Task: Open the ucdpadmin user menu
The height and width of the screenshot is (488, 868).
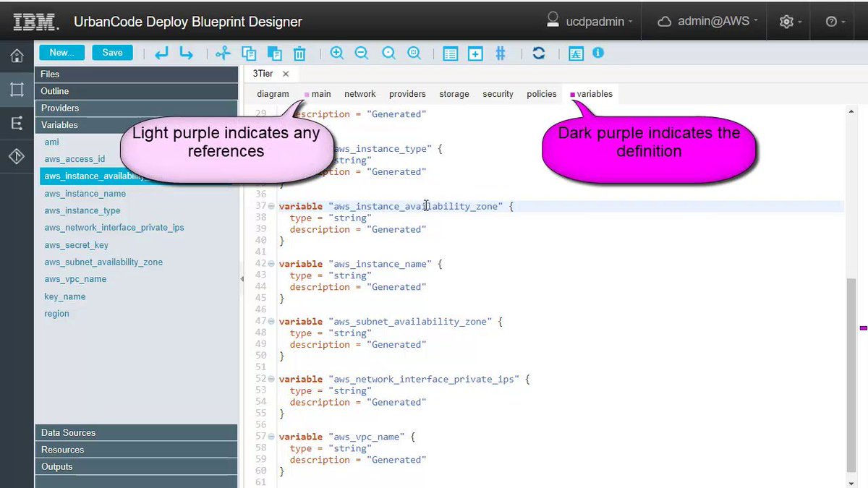Action: (590, 21)
